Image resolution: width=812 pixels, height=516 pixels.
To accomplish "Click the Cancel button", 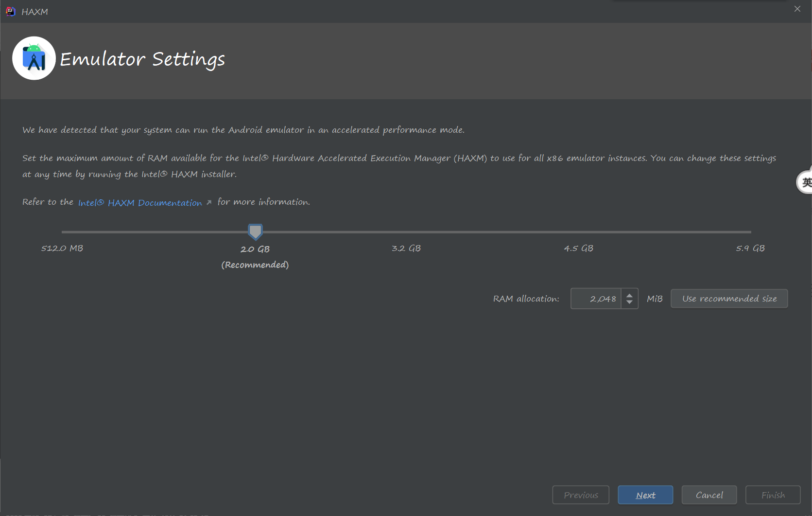I will [709, 495].
